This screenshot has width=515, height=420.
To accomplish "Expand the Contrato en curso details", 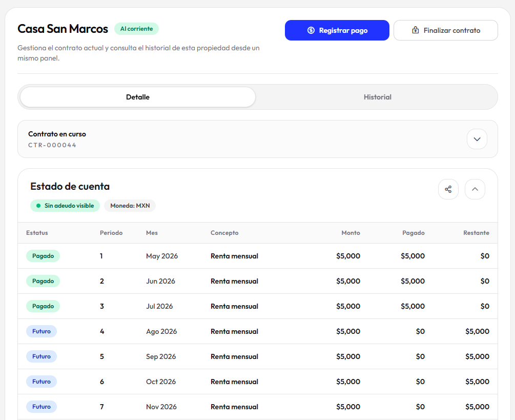I will (x=477, y=139).
